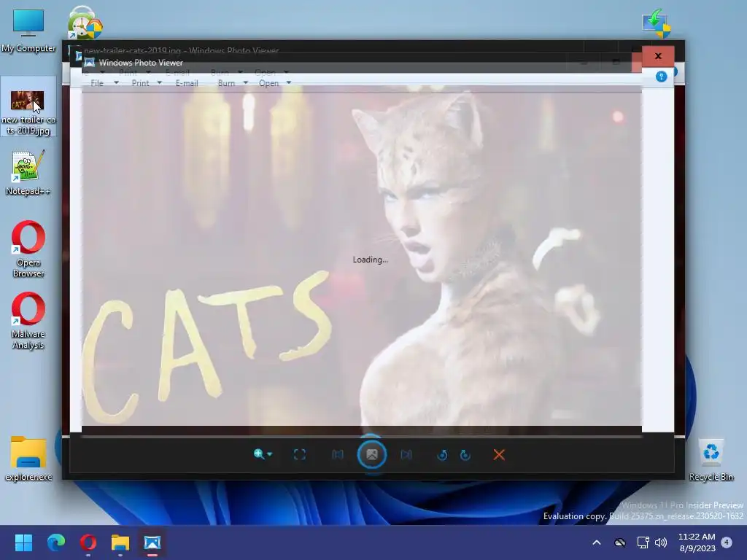The image size is (747, 560).
Task: Open the Windows Start menu
Action: coord(23,542)
